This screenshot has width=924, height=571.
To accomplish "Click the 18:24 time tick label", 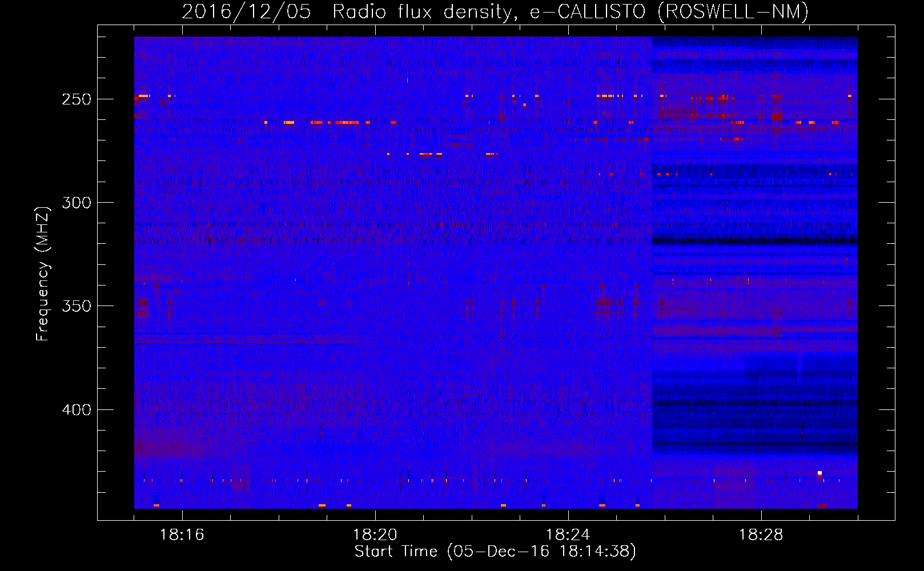I will (x=568, y=535).
